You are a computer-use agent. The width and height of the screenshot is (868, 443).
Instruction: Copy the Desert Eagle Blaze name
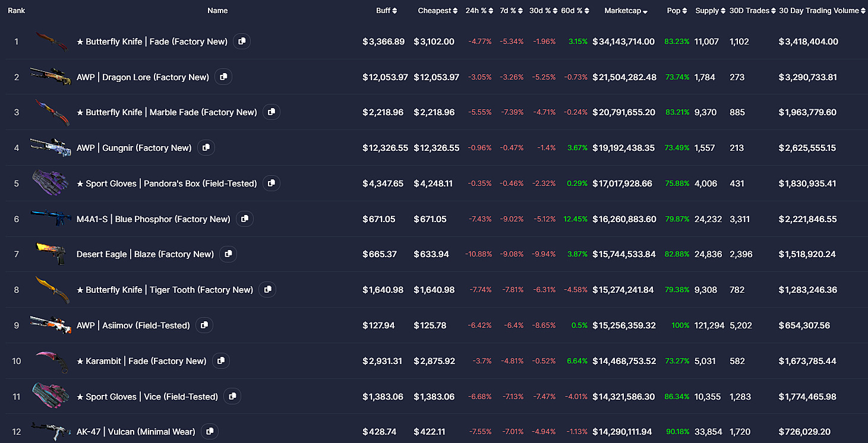[x=228, y=254]
